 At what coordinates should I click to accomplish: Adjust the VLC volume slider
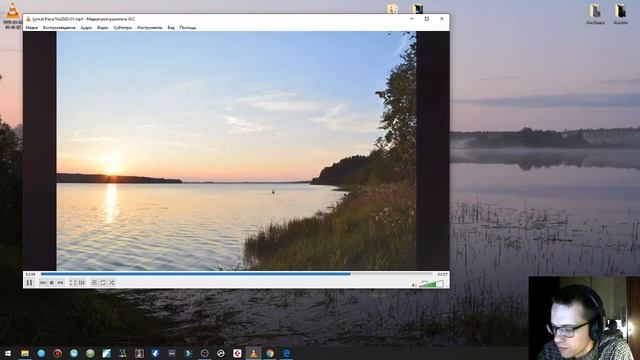tap(431, 284)
